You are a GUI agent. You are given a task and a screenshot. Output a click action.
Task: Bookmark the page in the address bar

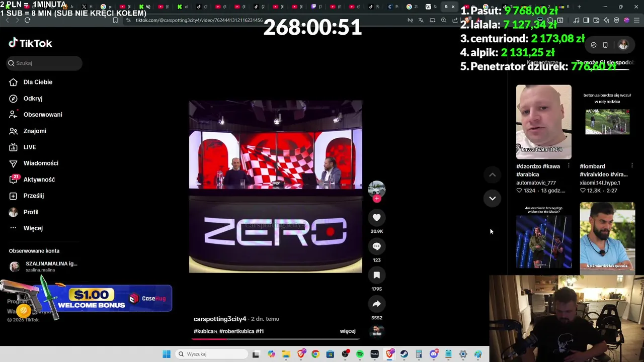click(115, 20)
